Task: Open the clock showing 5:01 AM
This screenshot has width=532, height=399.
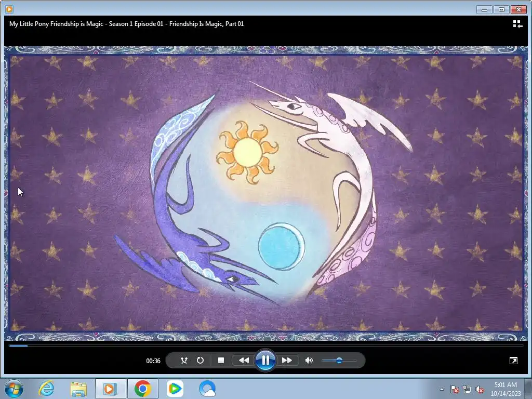Action: [506, 389]
